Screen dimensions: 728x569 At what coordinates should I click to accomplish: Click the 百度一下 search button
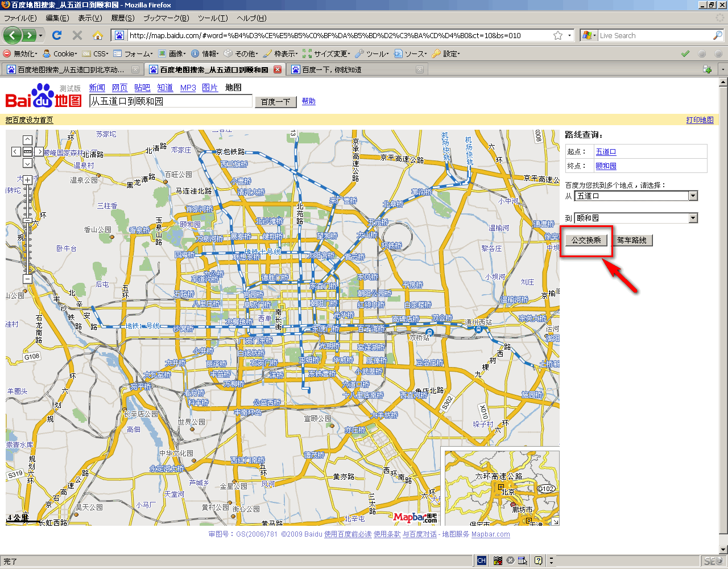275,102
